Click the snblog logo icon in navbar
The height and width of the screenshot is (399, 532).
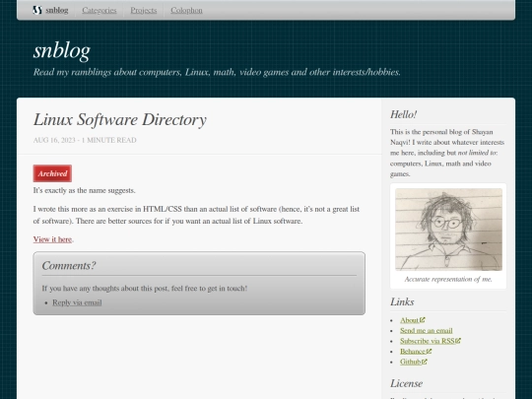tap(37, 10)
